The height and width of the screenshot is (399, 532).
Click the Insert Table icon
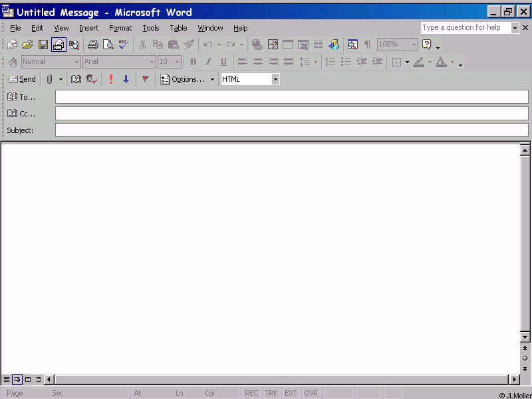pos(288,45)
